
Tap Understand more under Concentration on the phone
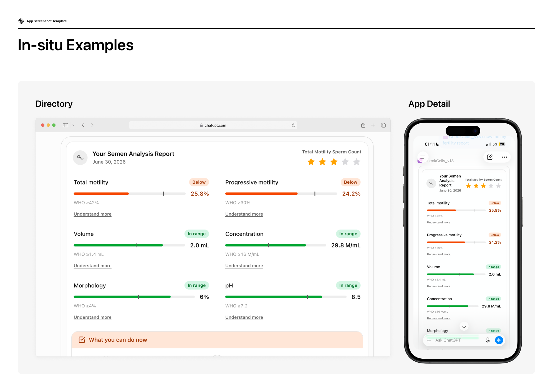(x=439, y=318)
